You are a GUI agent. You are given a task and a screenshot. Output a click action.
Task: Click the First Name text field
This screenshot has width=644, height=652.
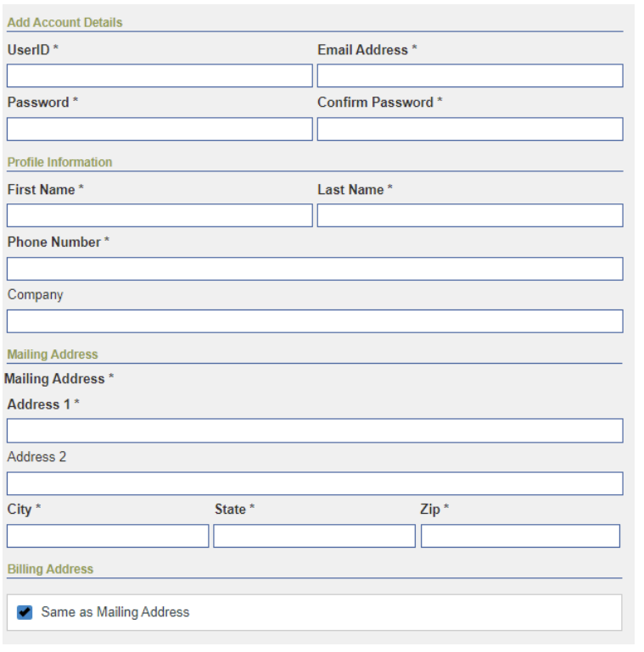(160, 215)
